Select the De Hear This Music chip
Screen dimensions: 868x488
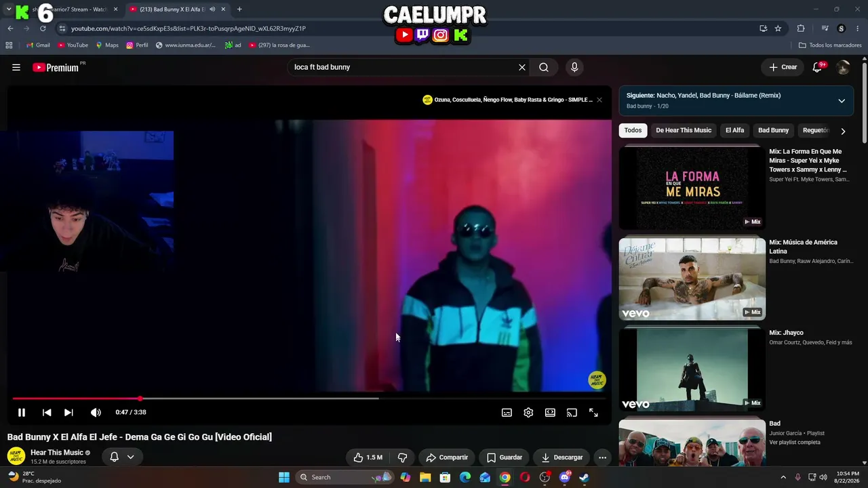[684, 130]
